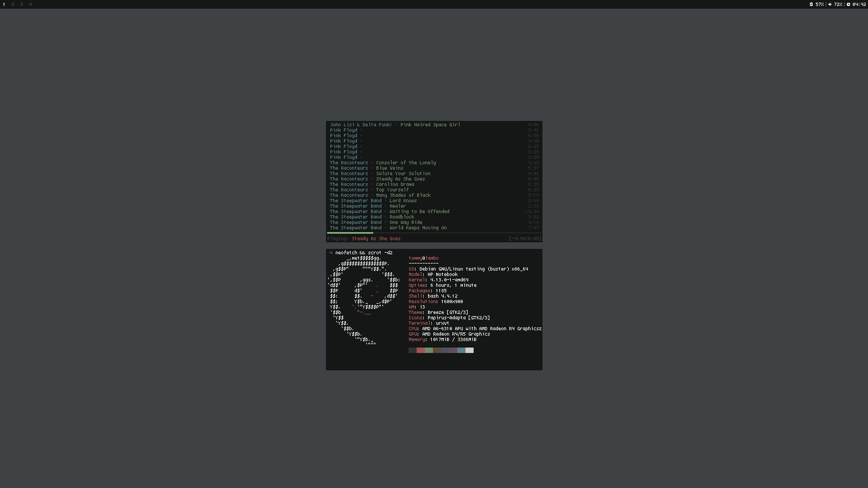
Task: Click the Model line HP Notebook
Action: pos(433,274)
